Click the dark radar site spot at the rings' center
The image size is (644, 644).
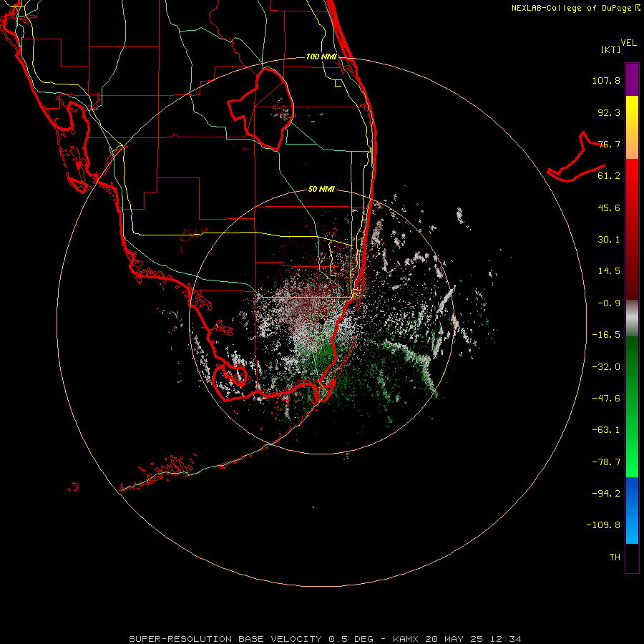pyautogui.click(x=322, y=322)
